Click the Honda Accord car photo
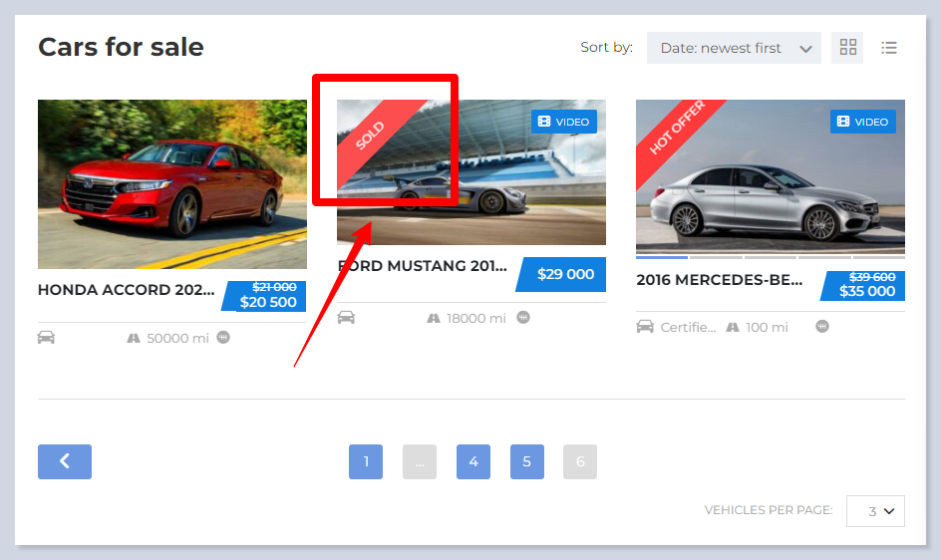941x560 pixels. pos(171,184)
